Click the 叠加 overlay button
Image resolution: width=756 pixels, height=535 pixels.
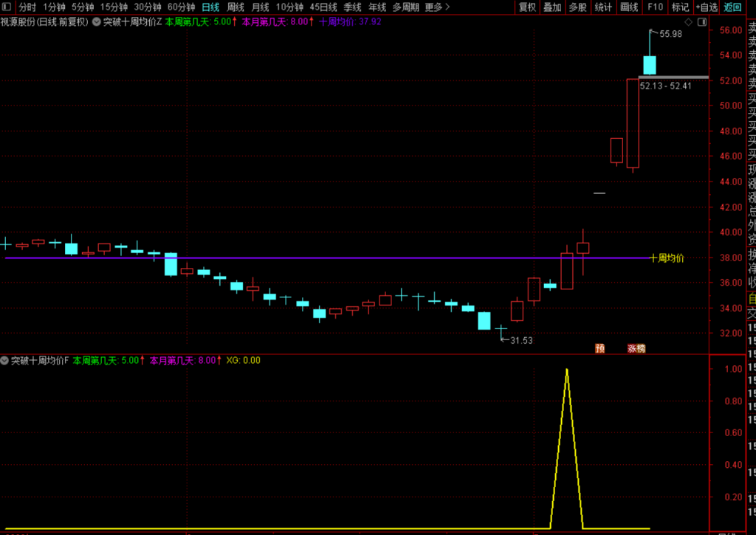coord(552,7)
